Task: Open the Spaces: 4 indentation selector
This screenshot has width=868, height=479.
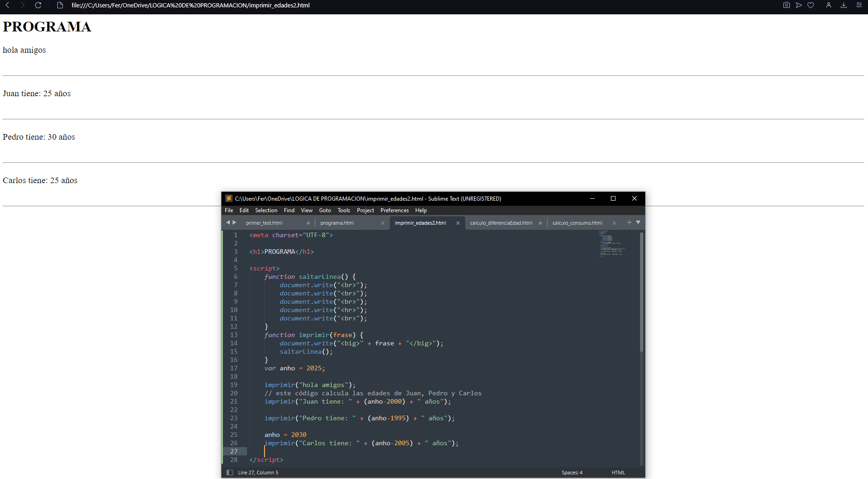Action: tap(572, 473)
